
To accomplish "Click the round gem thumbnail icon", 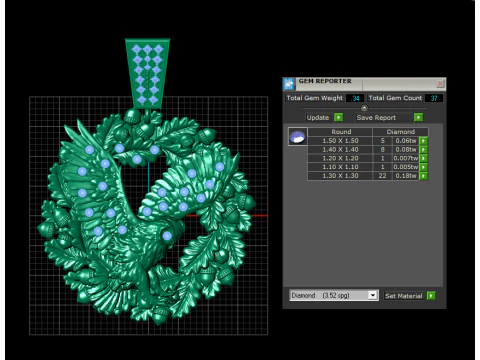I will [x=297, y=136].
